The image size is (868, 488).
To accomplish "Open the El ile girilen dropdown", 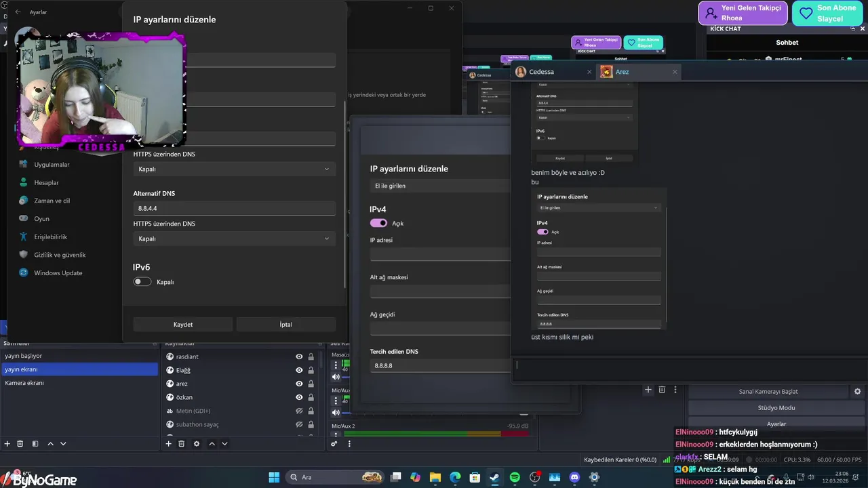I will pos(440,186).
